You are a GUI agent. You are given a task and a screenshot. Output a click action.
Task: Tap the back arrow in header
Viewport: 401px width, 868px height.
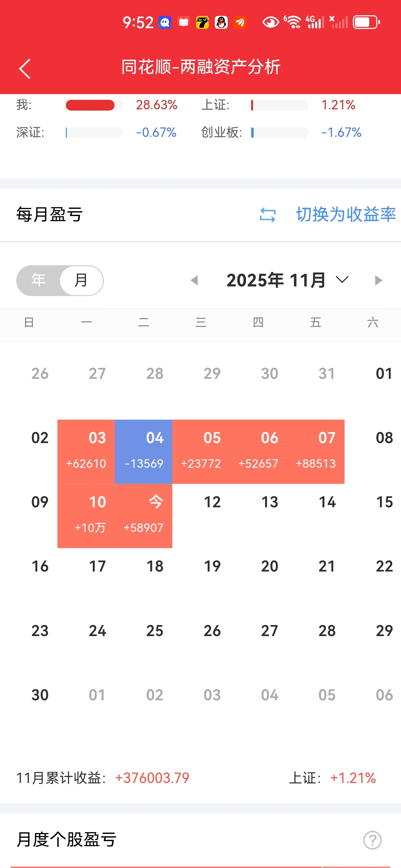[25, 69]
